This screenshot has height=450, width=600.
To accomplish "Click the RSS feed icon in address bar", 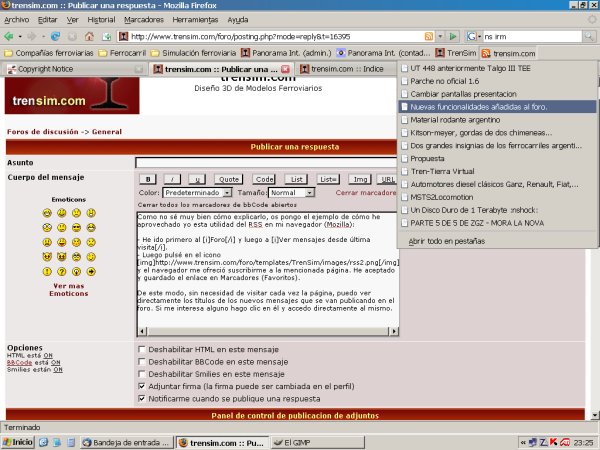I will coord(428,36).
